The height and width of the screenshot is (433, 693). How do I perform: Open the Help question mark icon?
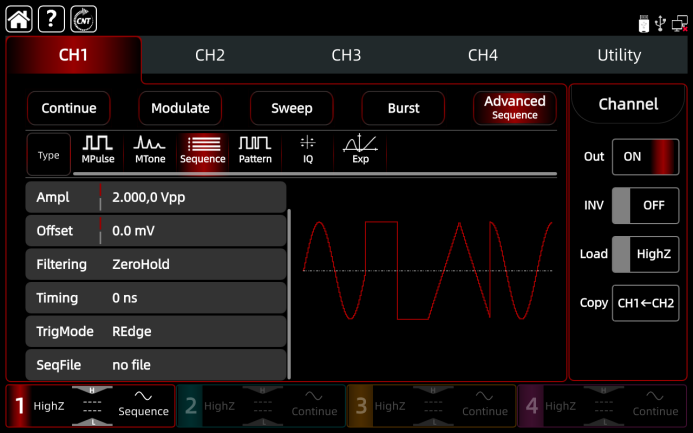coord(52,18)
